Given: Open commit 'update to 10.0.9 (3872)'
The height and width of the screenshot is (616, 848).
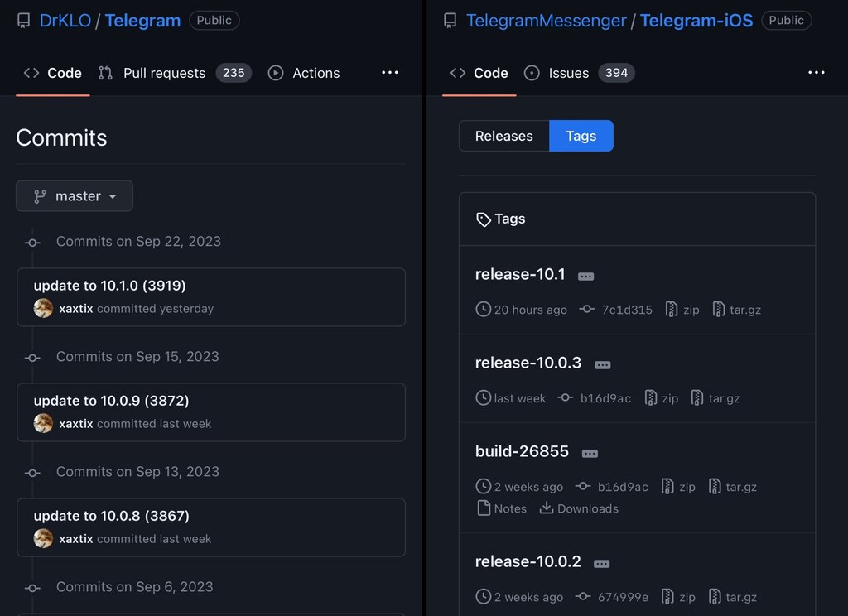Looking at the screenshot, I should coord(112,401).
